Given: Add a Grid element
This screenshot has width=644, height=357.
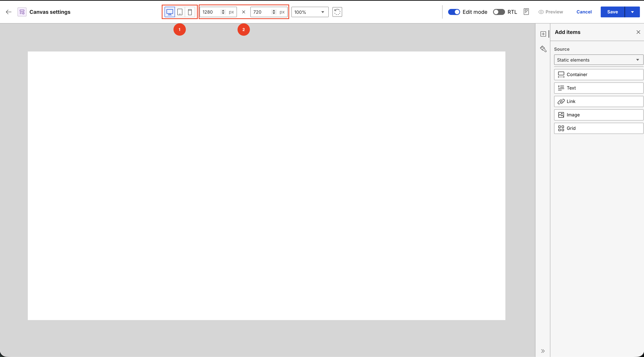Looking at the screenshot, I should pyautogui.click(x=598, y=128).
